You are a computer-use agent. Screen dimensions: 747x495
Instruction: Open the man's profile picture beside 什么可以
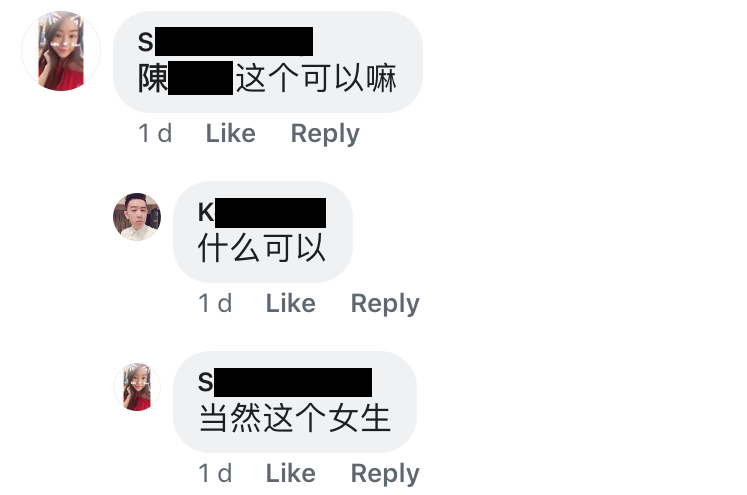[137, 217]
